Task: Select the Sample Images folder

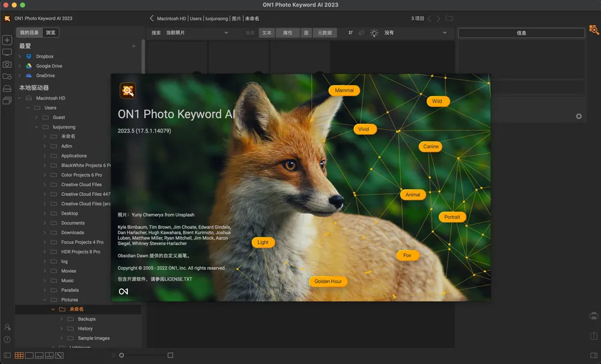Action: [94, 338]
